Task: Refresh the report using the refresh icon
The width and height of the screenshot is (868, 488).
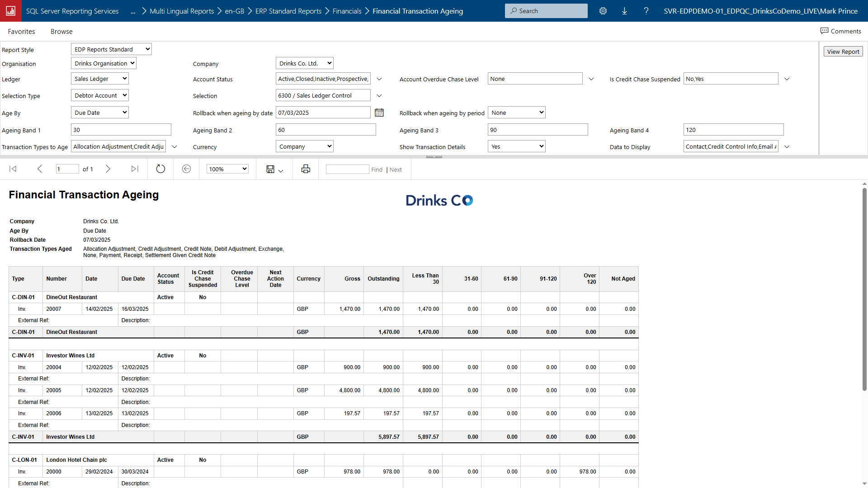Action: coord(160,169)
